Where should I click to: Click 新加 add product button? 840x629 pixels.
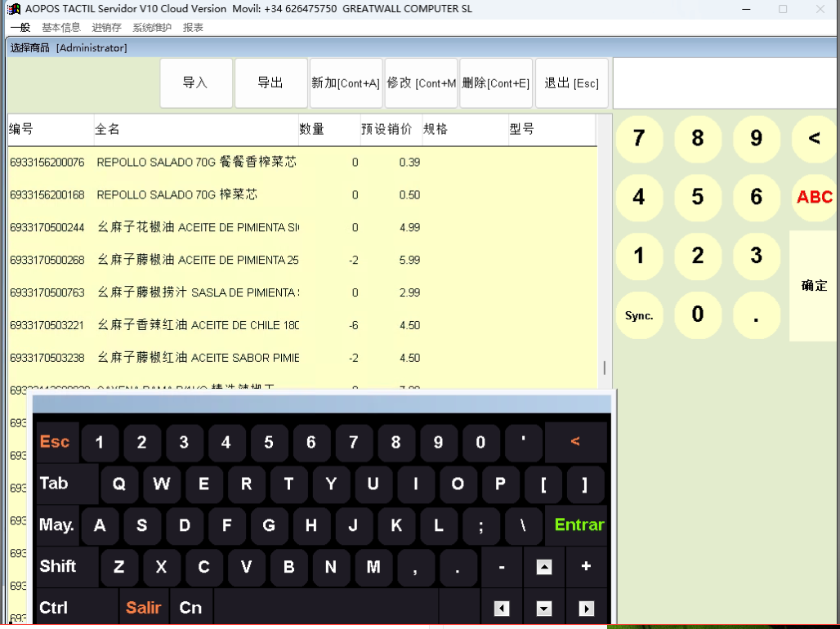coord(346,83)
